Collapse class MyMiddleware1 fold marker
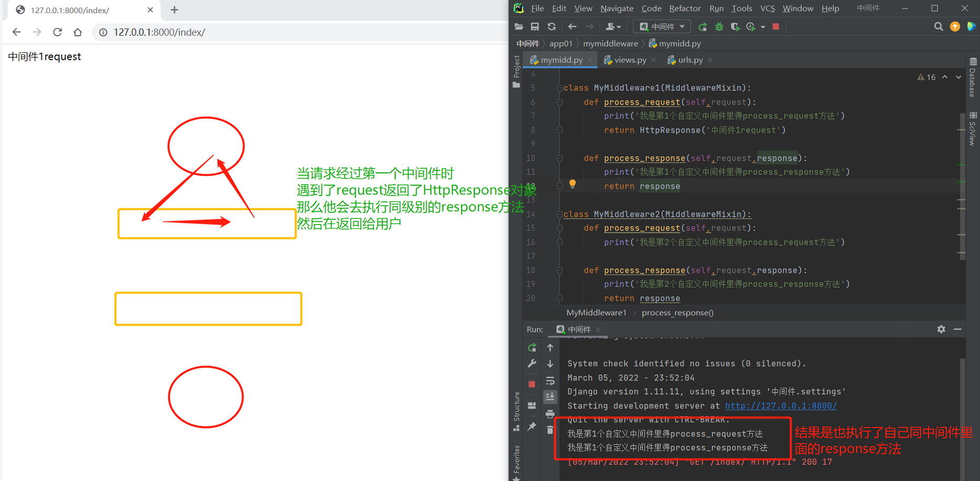The height and width of the screenshot is (481, 980). click(x=559, y=88)
